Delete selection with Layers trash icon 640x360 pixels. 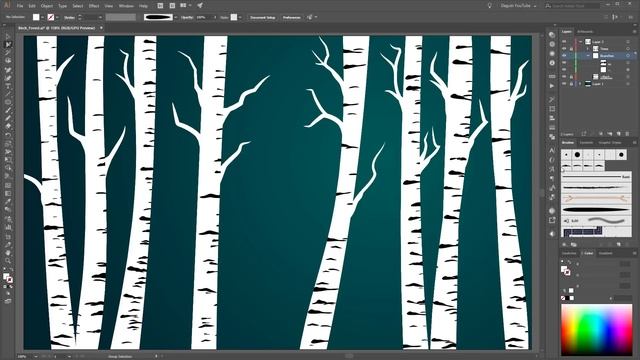tap(627, 134)
